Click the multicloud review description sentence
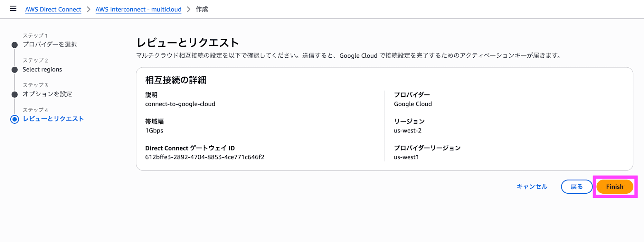Viewport: 644px width, 242px height. [349, 56]
